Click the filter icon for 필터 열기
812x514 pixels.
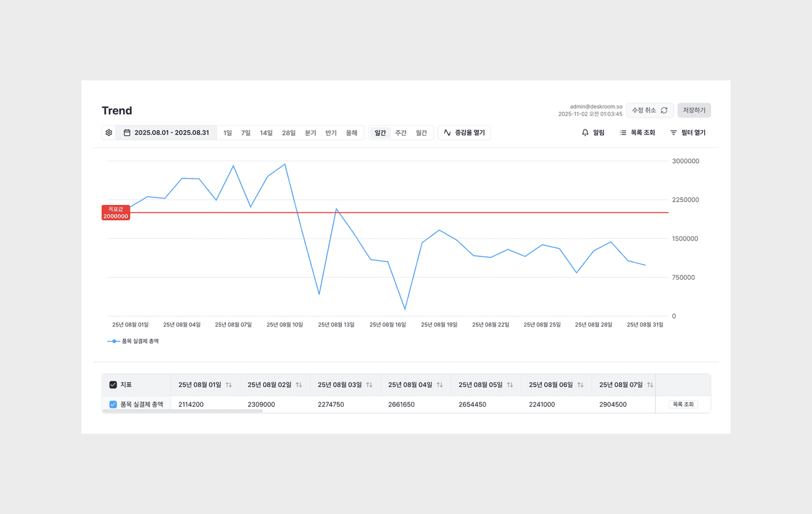pos(674,133)
